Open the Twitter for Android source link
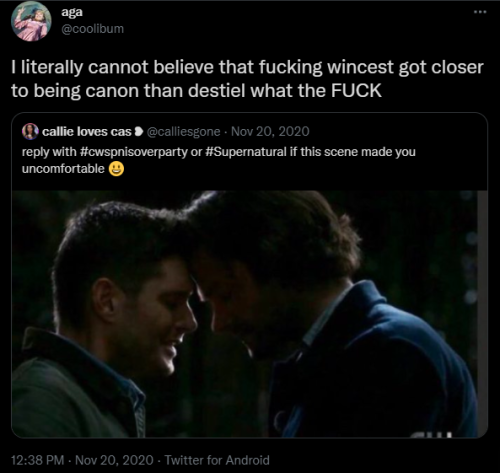 217,460
